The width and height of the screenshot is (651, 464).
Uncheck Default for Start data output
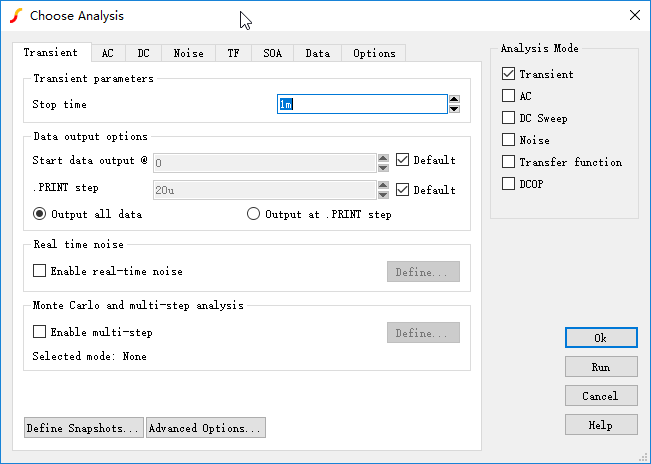tap(402, 160)
